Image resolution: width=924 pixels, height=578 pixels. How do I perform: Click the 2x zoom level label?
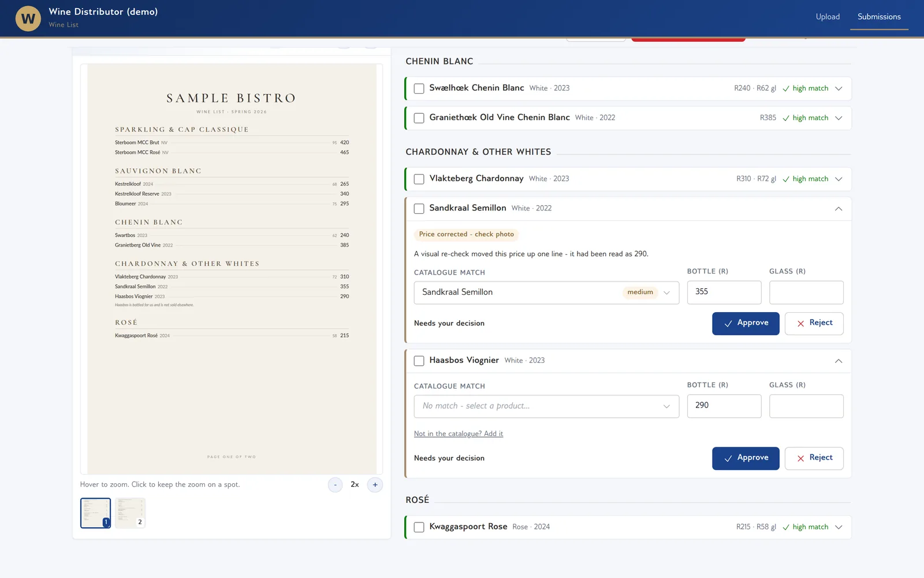pos(355,485)
